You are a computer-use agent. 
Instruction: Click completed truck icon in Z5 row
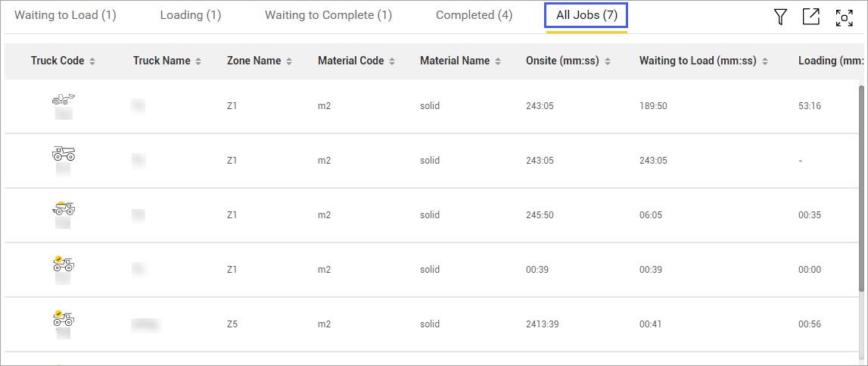[64, 318]
